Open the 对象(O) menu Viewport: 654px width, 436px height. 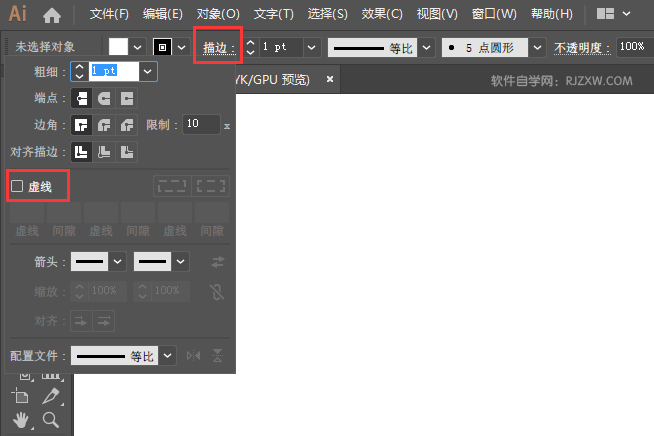click(x=218, y=14)
